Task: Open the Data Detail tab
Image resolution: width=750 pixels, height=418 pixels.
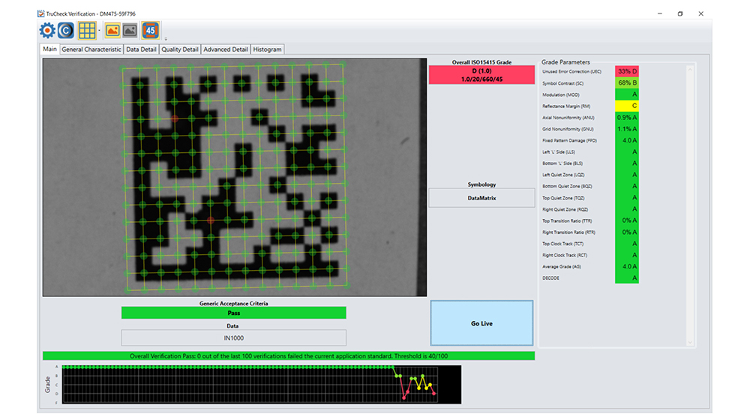Action: [x=141, y=49]
